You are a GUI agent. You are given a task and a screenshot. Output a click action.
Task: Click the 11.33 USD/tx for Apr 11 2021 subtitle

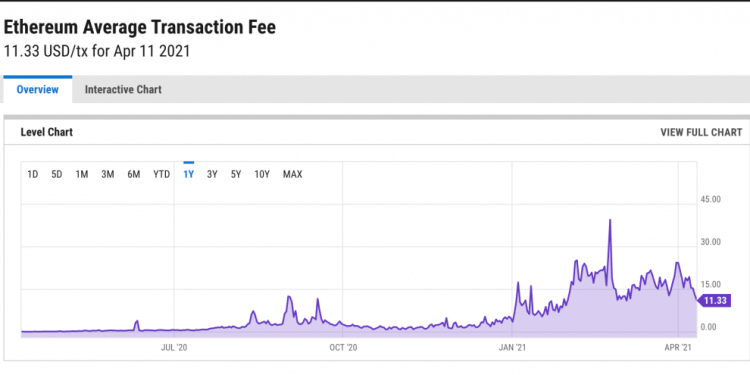pos(97,51)
